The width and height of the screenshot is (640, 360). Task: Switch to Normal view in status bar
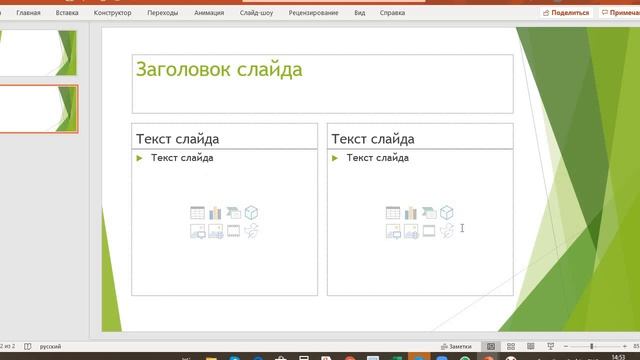[491, 347]
